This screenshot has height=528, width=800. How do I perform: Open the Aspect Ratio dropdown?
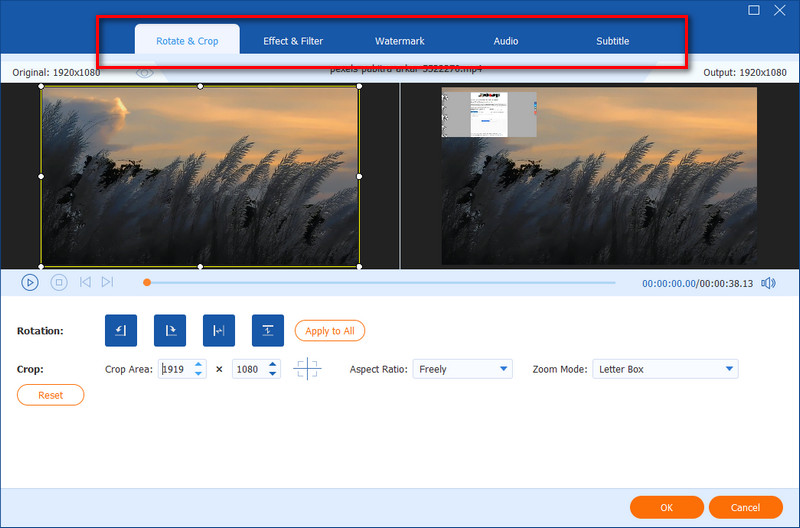pos(464,369)
